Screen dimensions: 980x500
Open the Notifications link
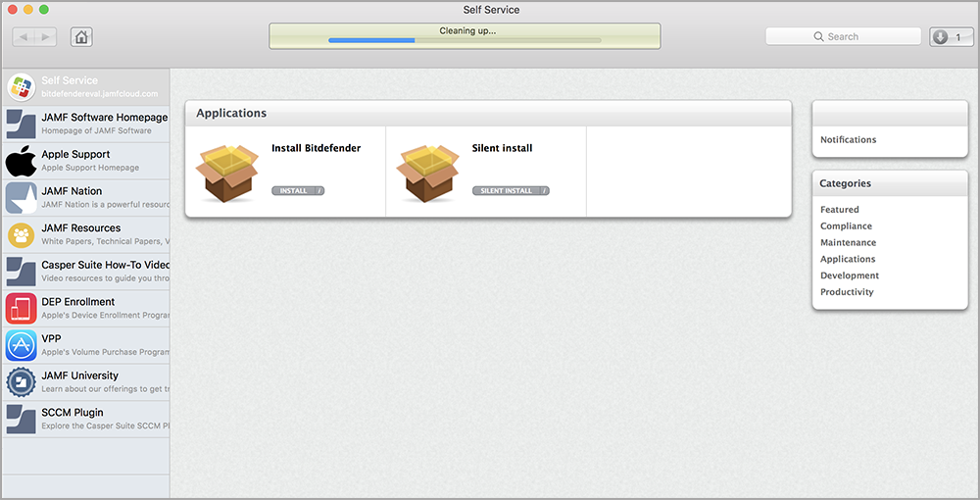point(848,139)
